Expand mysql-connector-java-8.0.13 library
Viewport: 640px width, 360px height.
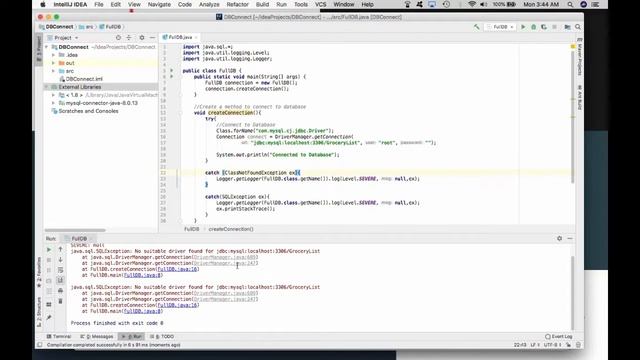point(53,103)
